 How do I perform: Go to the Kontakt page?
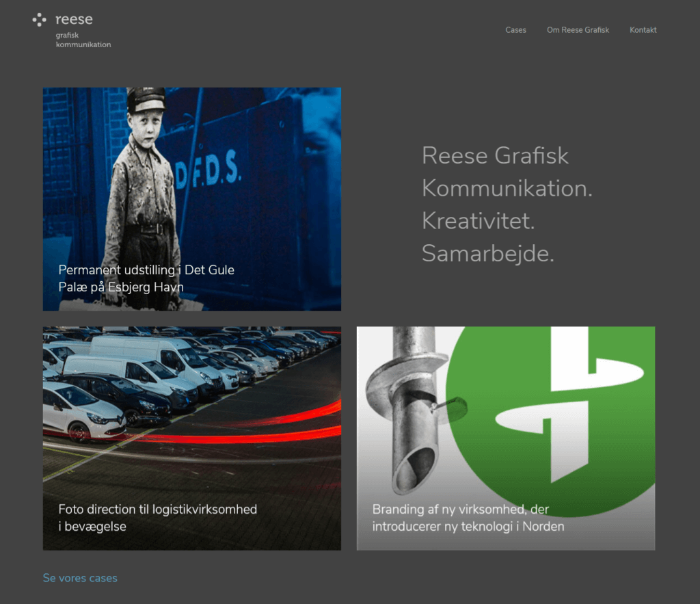[643, 30]
